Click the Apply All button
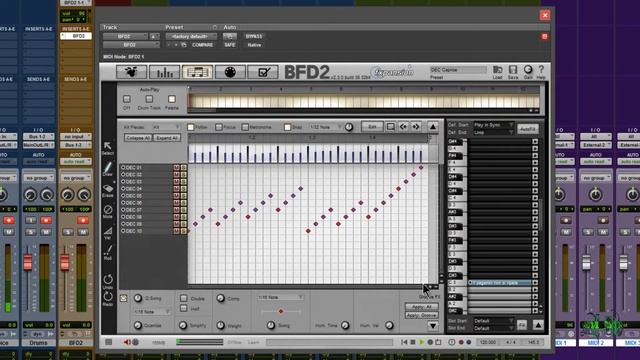 point(422,307)
